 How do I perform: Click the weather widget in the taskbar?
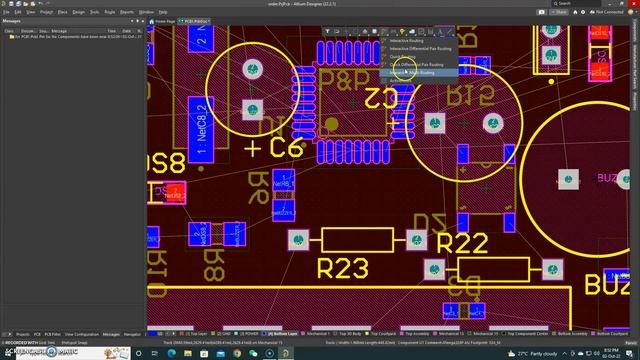point(533,353)
